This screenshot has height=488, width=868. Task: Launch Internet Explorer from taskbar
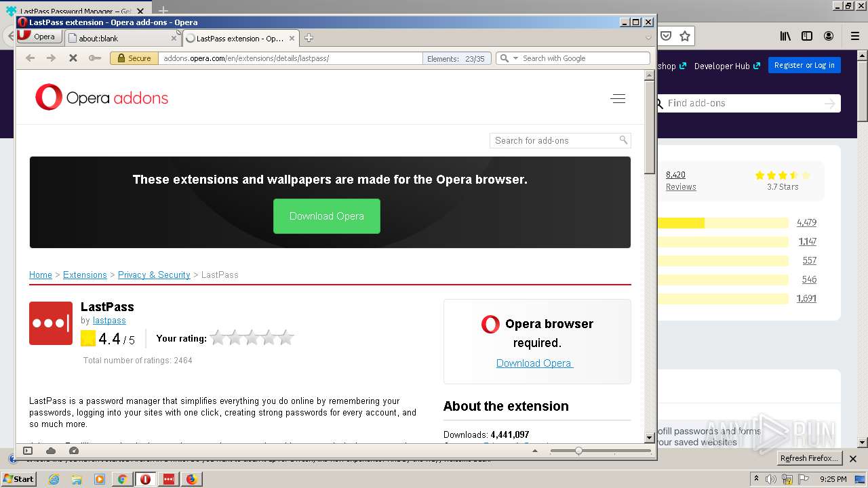[54, 479]
